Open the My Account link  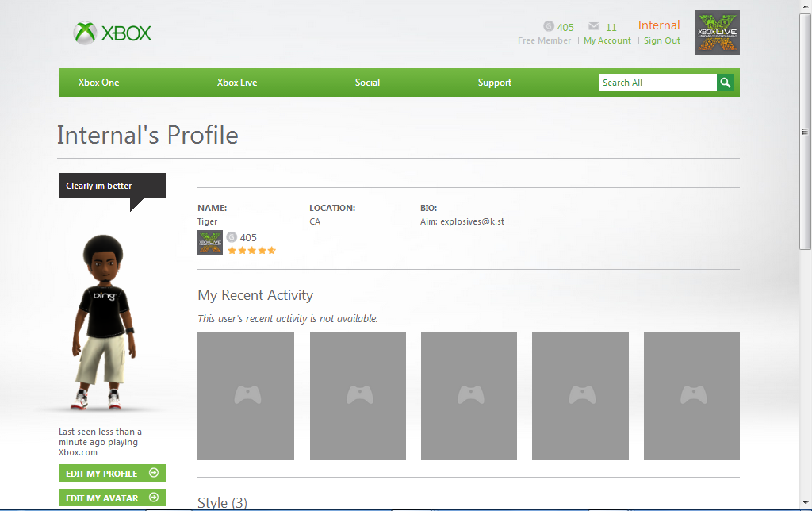click(x=607, y=40)
